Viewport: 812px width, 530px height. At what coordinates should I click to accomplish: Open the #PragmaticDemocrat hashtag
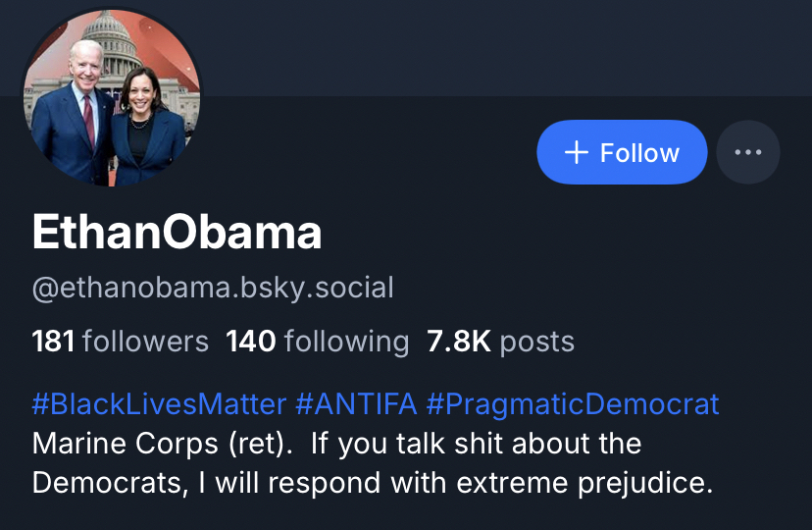573,403
